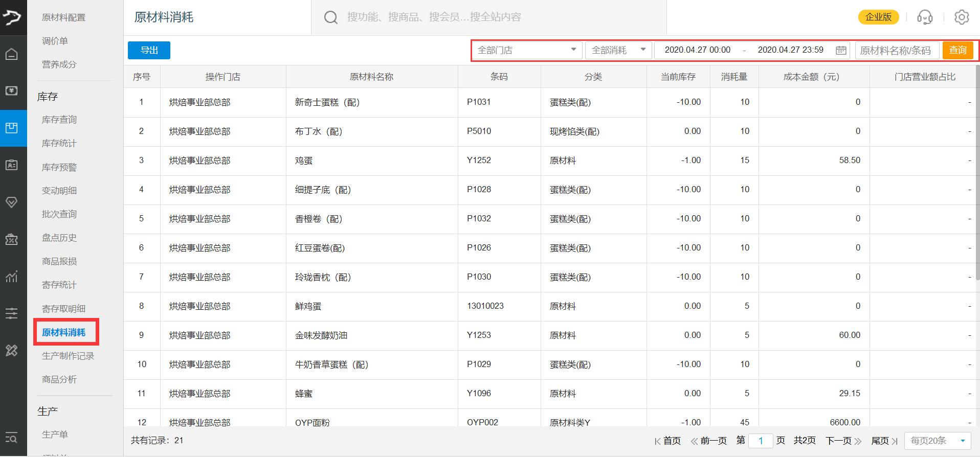Click the orange 查询 query button
Viewport: 980px width, 457px height.
click(957, 50)
